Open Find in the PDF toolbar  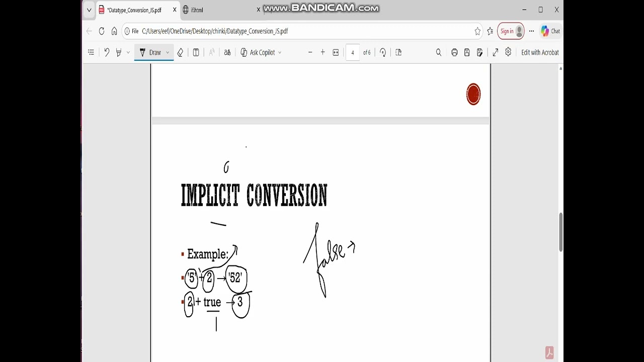tap(439, 52)
